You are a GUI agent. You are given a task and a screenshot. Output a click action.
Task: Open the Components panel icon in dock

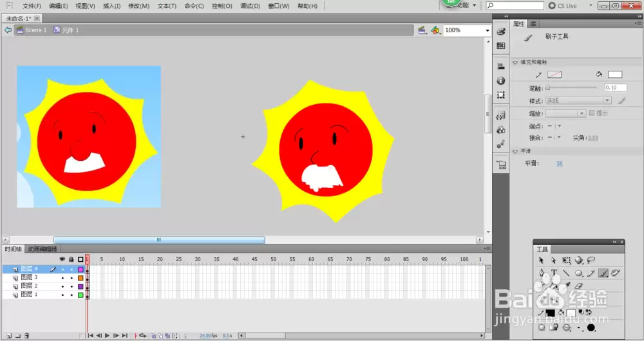tap(500, 130)
